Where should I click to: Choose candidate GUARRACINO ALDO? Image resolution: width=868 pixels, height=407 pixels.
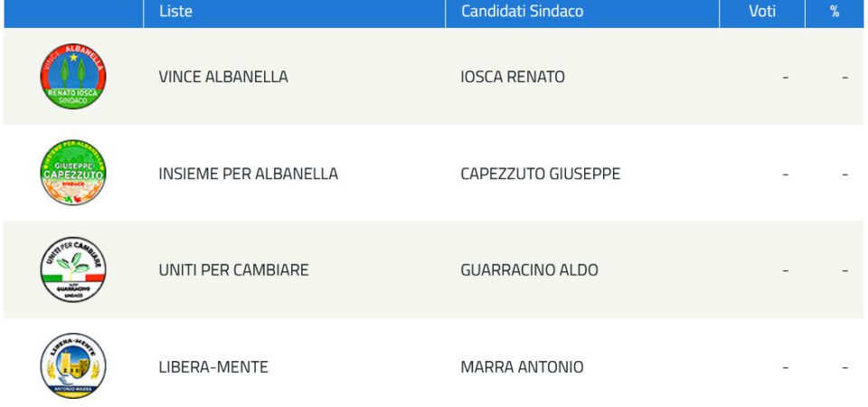coord(529,270)
